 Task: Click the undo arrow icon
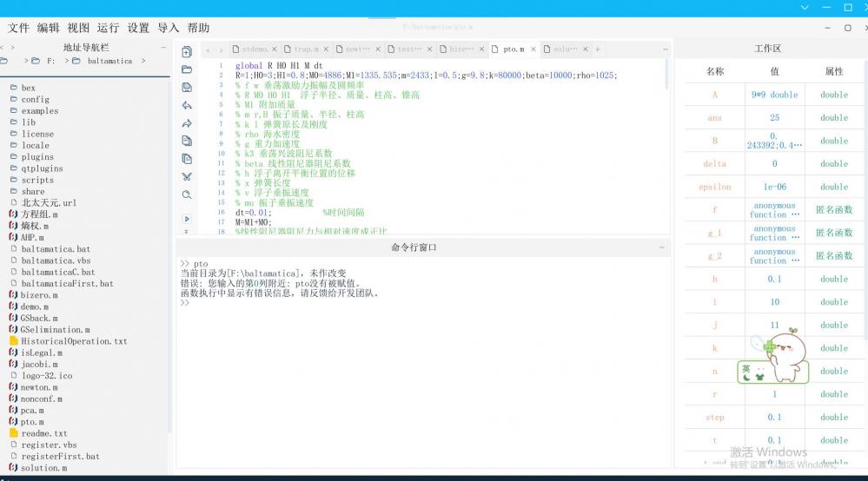pyautogui.click(x=187, y=106)
